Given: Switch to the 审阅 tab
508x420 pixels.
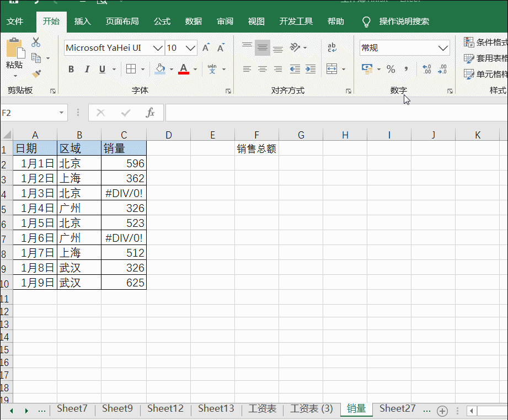Looking at the screenshot, I should [225, 22].
